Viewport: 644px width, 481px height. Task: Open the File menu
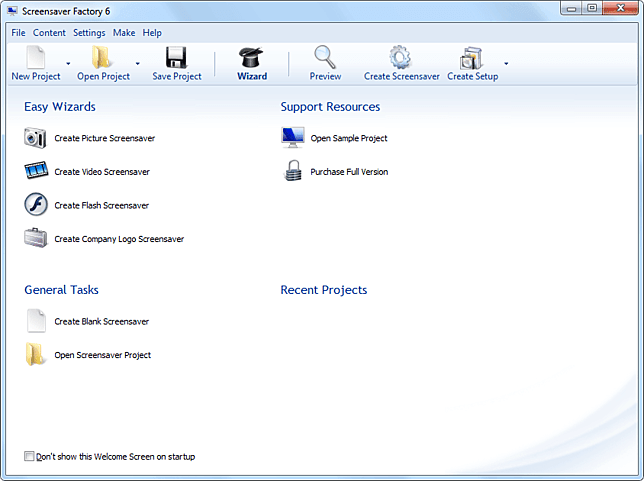[18, 33]
